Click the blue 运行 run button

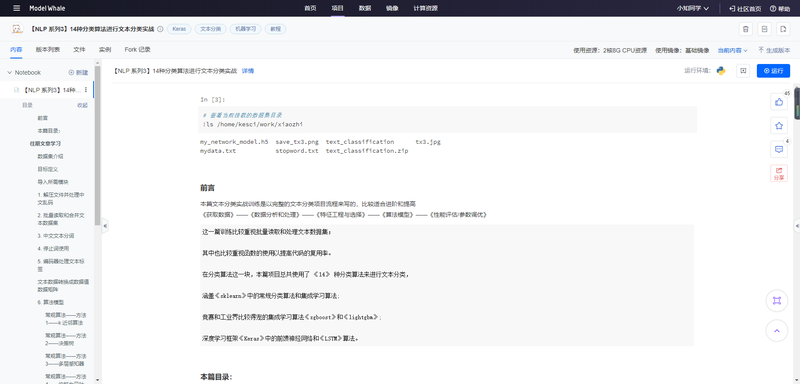click(x=773, y=71)
